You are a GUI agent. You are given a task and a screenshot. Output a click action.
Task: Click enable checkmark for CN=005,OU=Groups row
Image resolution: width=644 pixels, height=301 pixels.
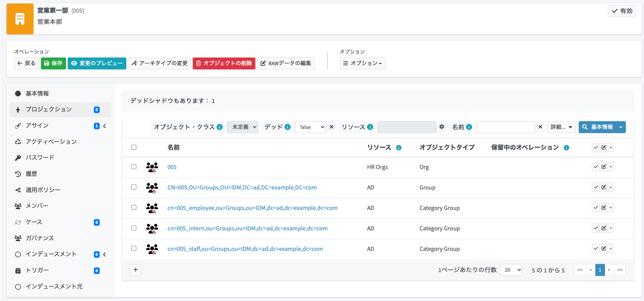pyautogui.click(x=596, y=188)
